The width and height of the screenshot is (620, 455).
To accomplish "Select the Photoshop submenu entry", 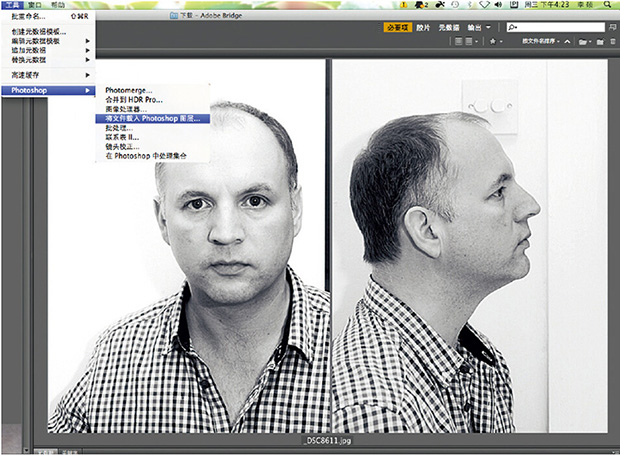I will tap(48, 90).
